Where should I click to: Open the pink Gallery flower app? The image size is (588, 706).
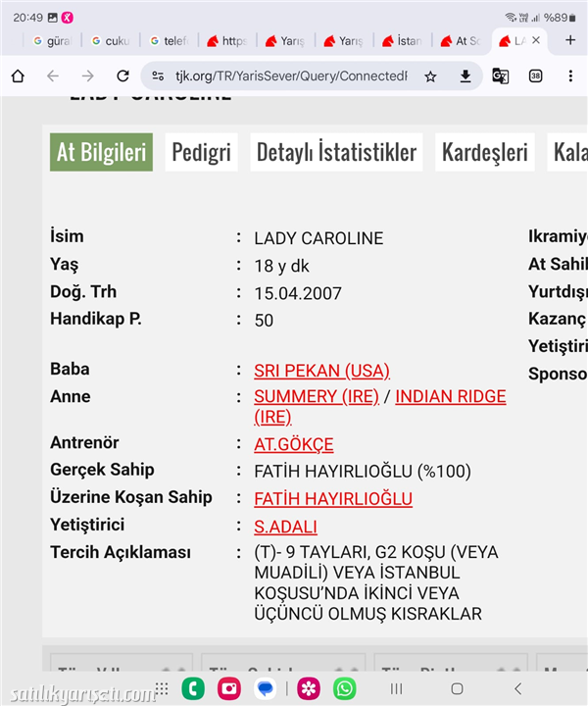309,688
